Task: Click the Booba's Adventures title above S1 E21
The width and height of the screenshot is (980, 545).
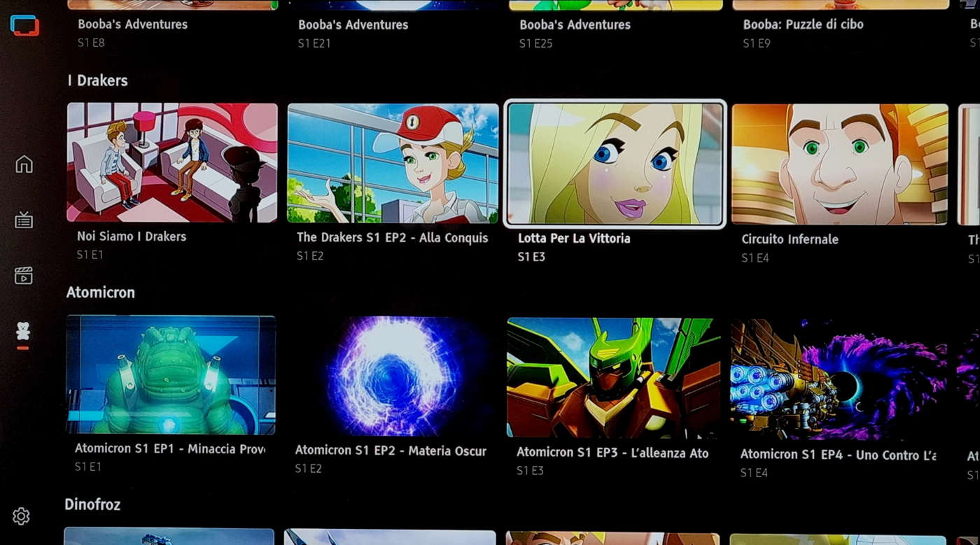Action: click(353, 25)
